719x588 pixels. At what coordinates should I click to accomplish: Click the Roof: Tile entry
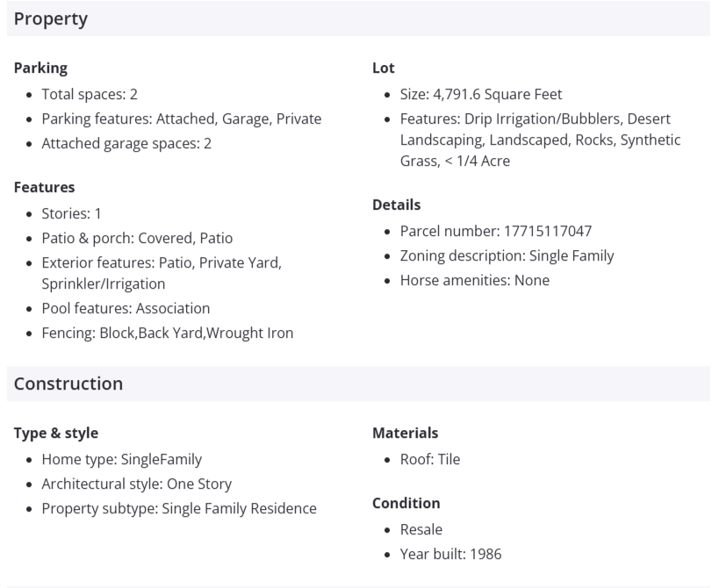tap(430, 459)
